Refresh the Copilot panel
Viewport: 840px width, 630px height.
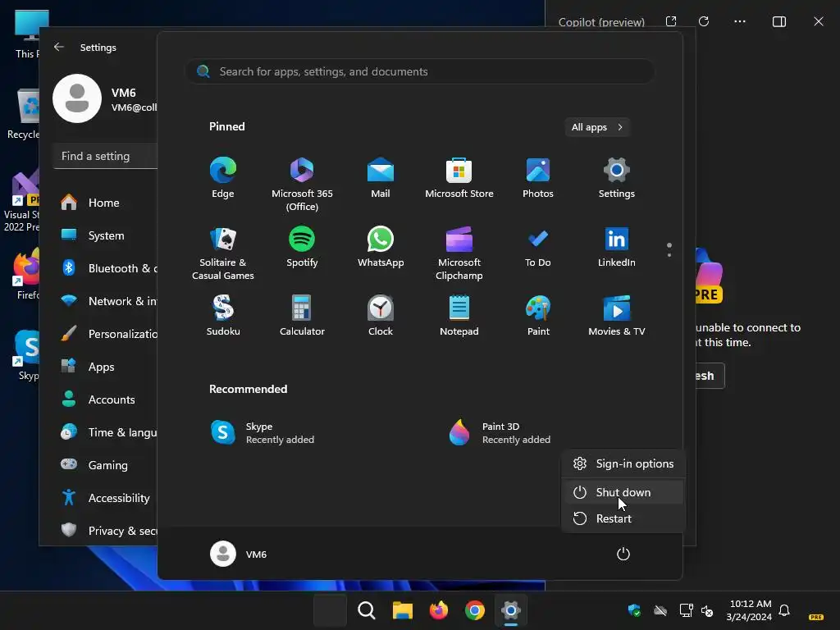click(704, 21)
